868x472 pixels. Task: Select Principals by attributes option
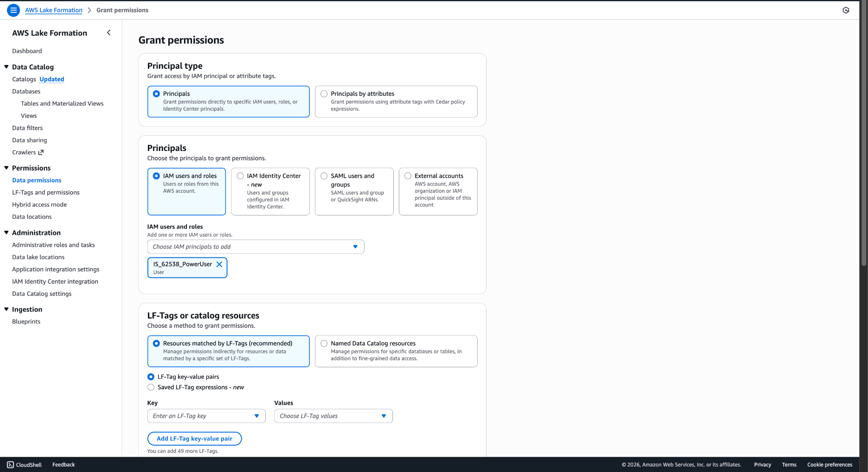click(324, 94)
